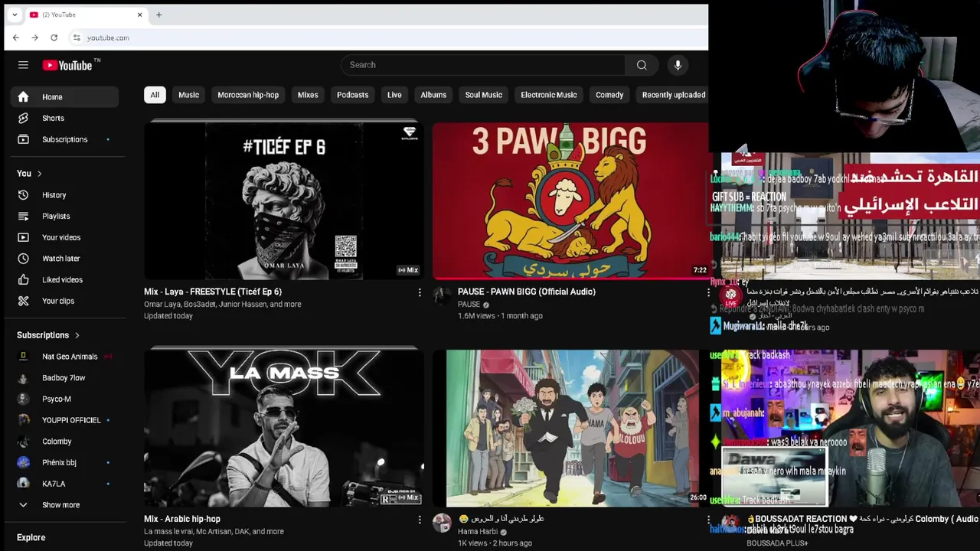This screenshot has height=551, width=980.
Task: Open watch History in the sidebar
Action: pyautogui.click(x=64, y=195)
